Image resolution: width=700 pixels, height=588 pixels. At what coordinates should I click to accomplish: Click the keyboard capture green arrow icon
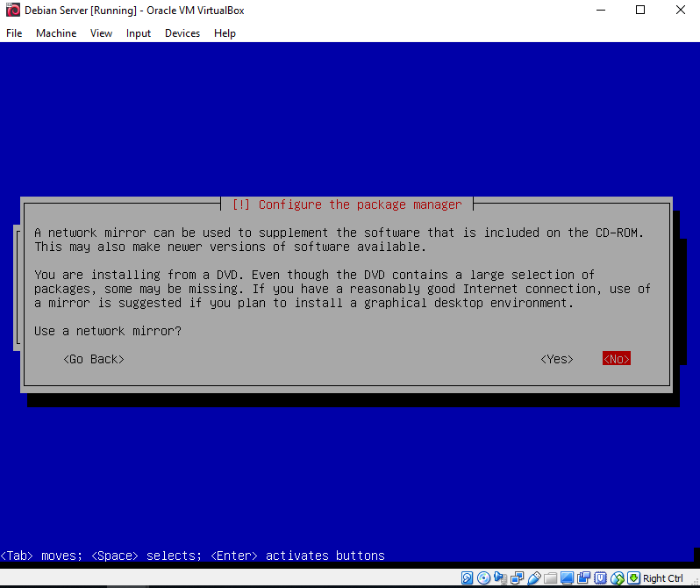pos(633,578)
